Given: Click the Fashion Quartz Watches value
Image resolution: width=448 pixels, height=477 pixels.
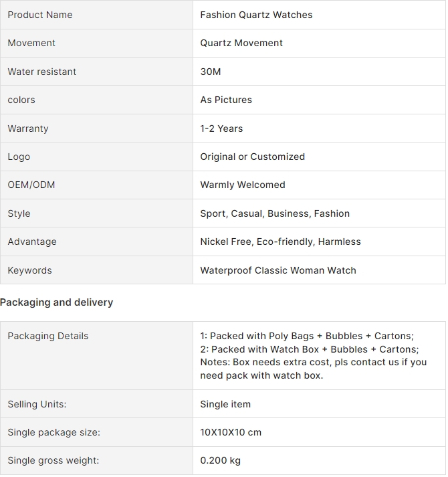Looking at the screenshot, I should [x=257, y=15].
